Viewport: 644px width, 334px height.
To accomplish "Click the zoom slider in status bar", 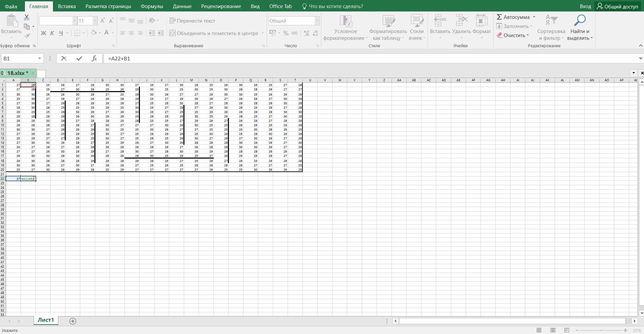I will 601,330.
